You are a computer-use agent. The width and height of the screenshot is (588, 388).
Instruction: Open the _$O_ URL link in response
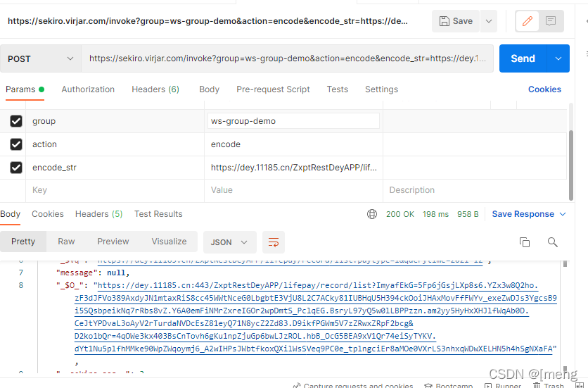pos(315,317)
